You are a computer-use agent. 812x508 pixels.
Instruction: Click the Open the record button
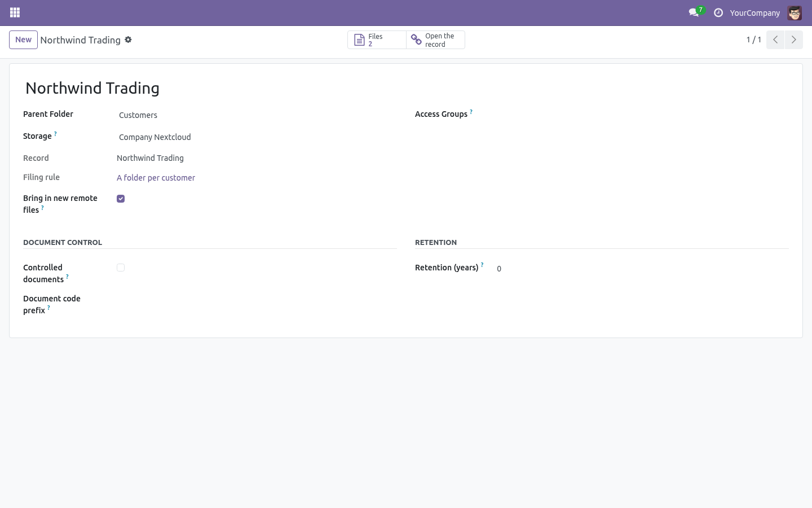435,40
